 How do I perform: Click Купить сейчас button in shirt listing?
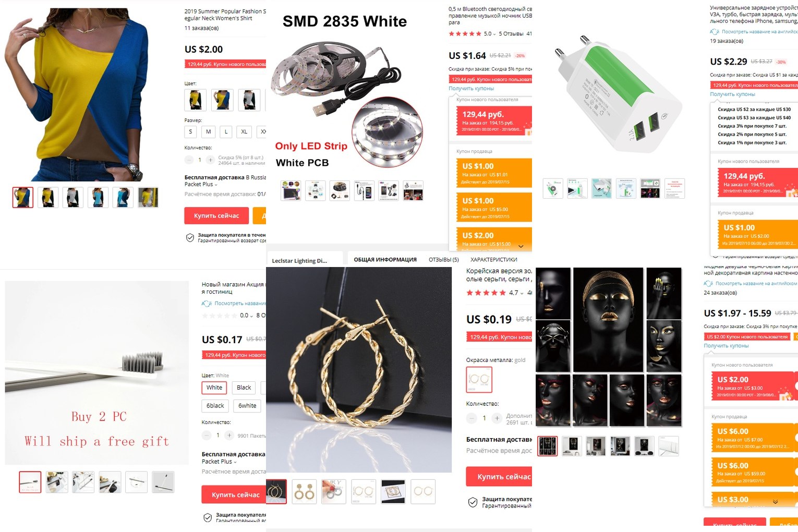pyautogui.click(x=216, y=216)
